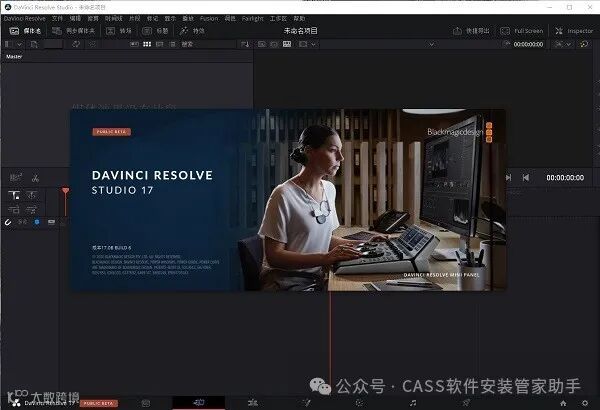Screen dimensions: 600x410
Task: Click the import media icon
Action: [34, 44]
